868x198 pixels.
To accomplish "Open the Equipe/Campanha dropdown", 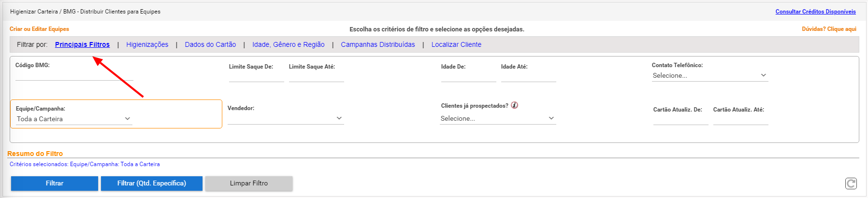I will (x=74, y=119).
